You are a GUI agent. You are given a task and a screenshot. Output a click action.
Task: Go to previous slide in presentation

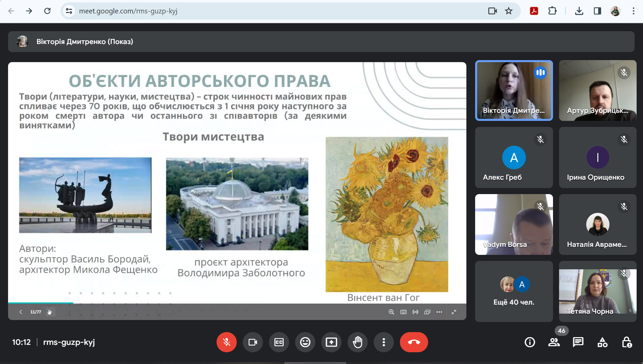21,312
